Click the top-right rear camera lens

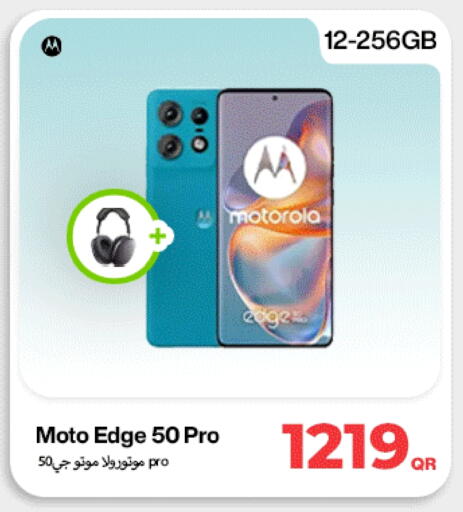tap(200, 116)
